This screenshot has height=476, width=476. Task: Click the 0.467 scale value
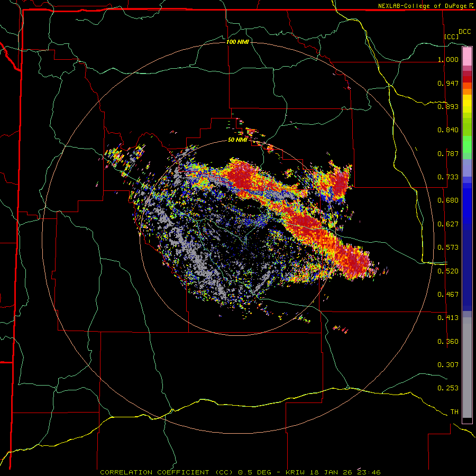[448, 295]
